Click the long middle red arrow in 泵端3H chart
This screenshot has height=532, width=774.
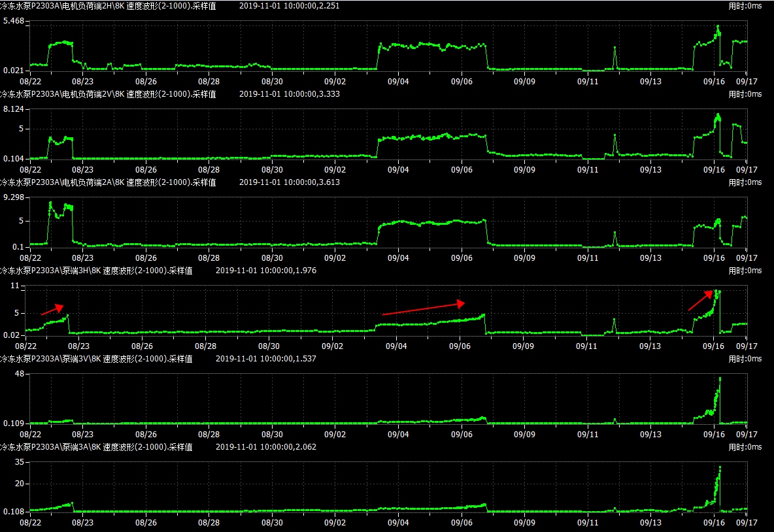click(x=424, y=308)
